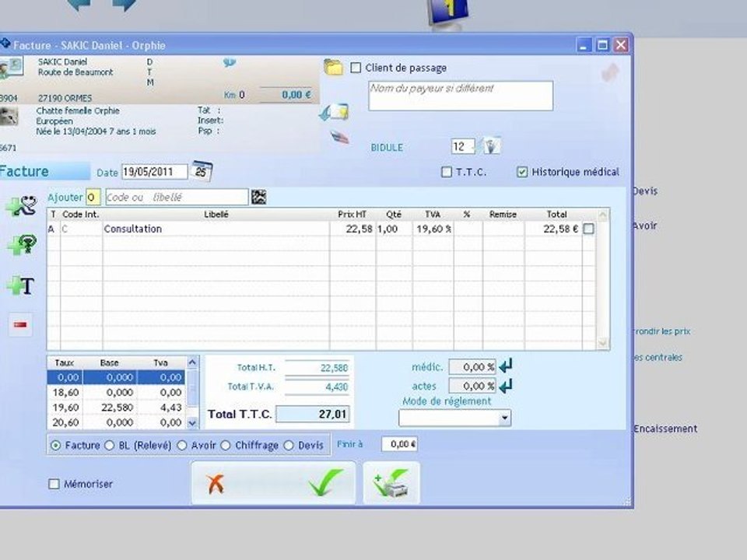
Task: Click the faded pin icon at top right
Action: [610, 72]
